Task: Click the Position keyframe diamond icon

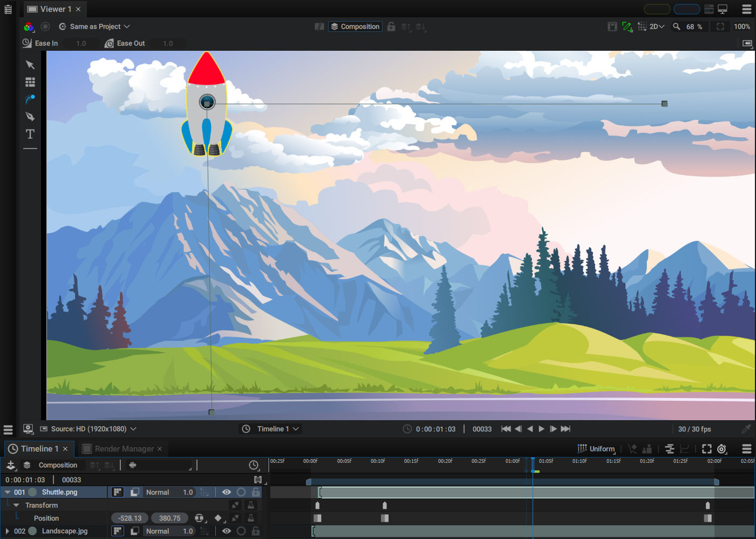Action: [218, 518]
